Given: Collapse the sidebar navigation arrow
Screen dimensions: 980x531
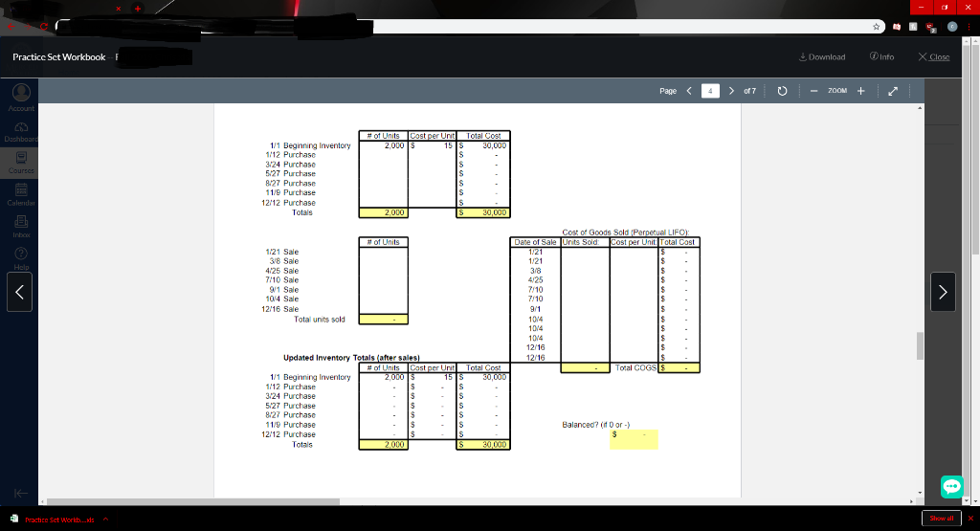Looking at the screenshot, I should [21, 493].
